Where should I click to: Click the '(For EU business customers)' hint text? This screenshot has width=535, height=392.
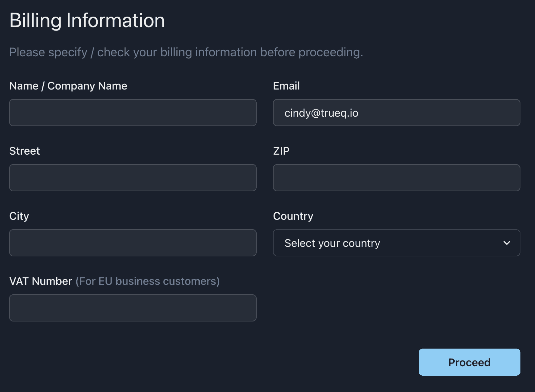[x=147, y=281]
